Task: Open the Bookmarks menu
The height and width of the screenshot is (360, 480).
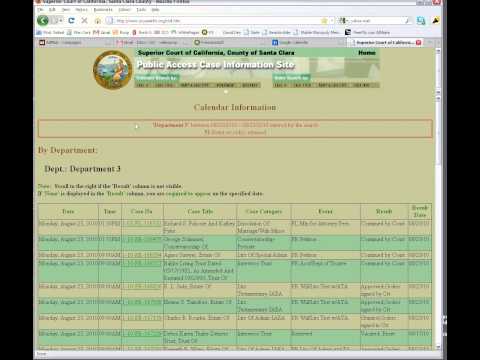Action: click(x=103, y=10)
